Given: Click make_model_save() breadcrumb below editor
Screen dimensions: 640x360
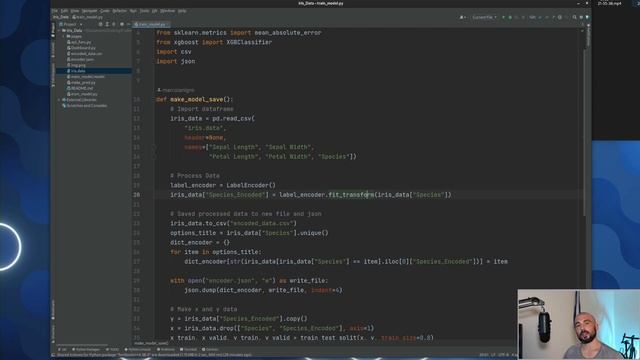Looking at the screenshot, I should [151, 343].
